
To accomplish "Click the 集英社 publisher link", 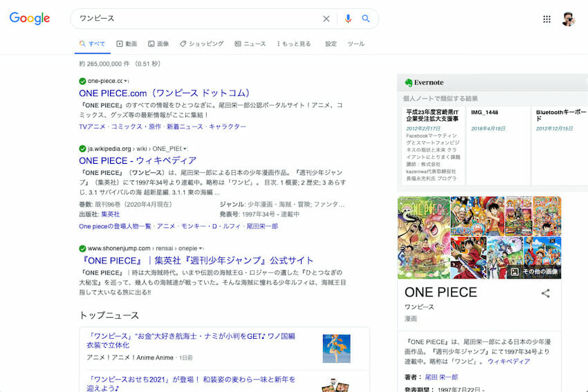I will [x=110, y=214].
